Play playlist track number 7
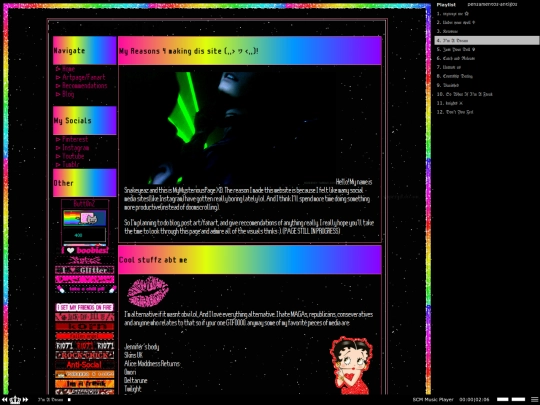This screenshot has height=405, width=540. (x=487, y=67)
